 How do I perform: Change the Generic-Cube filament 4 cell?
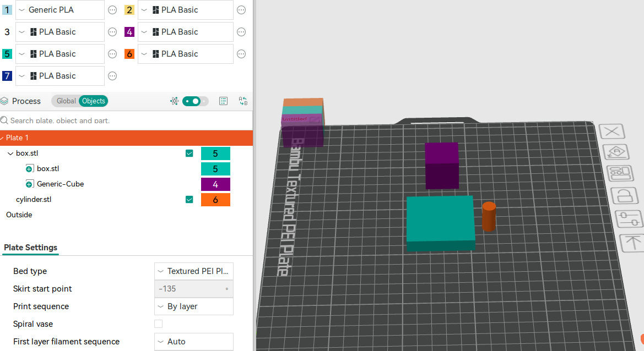coord(215,184)
